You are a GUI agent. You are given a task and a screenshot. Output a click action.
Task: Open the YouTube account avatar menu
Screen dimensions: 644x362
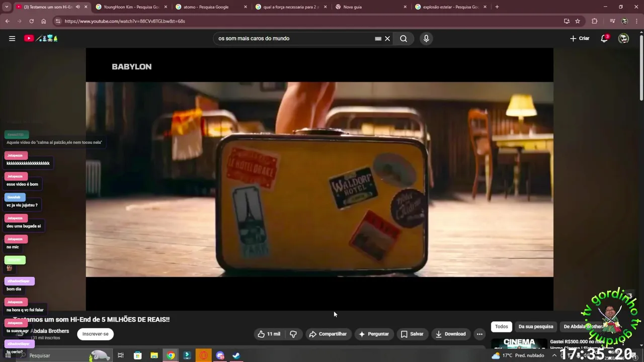click(623, 38)
